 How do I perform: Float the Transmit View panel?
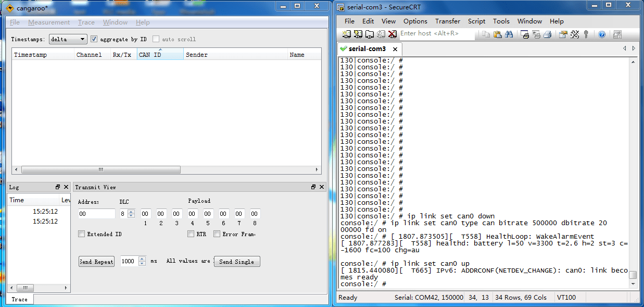tap(313, 187)
